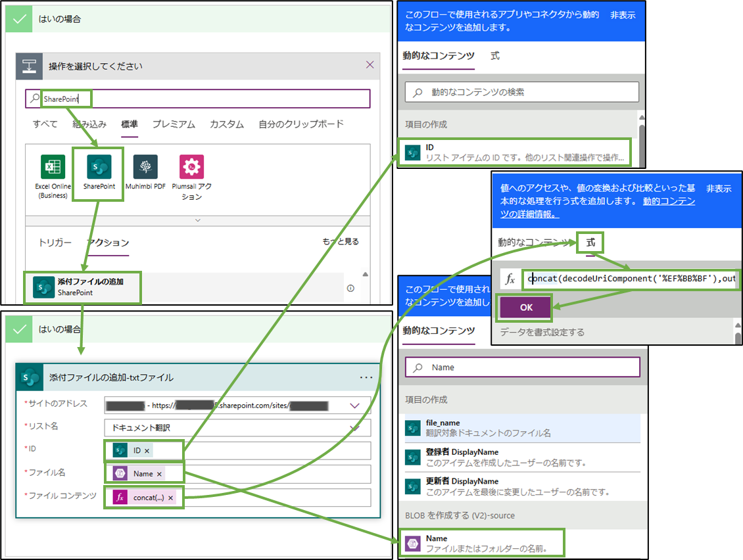Switch to the プレミアム connector tab
Screen dimensions: 743x560
point(174,124)
